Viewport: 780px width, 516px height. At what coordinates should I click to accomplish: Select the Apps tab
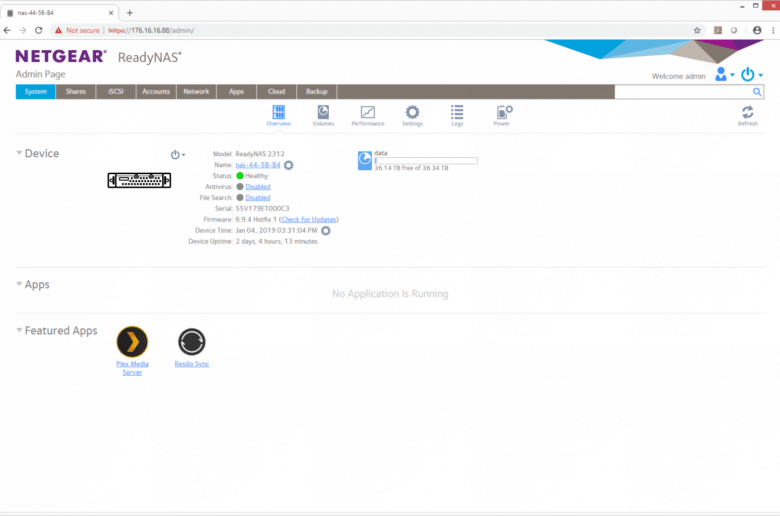coord(236,92)
